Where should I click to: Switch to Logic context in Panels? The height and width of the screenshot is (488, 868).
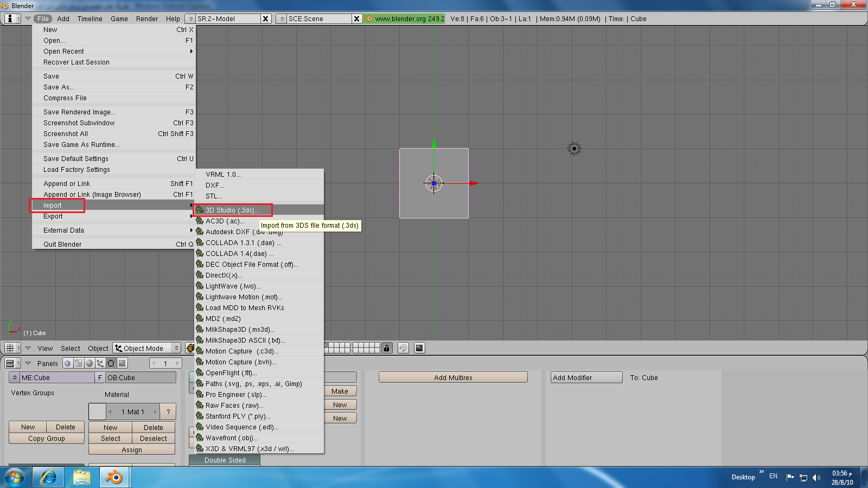click(68, 363)
